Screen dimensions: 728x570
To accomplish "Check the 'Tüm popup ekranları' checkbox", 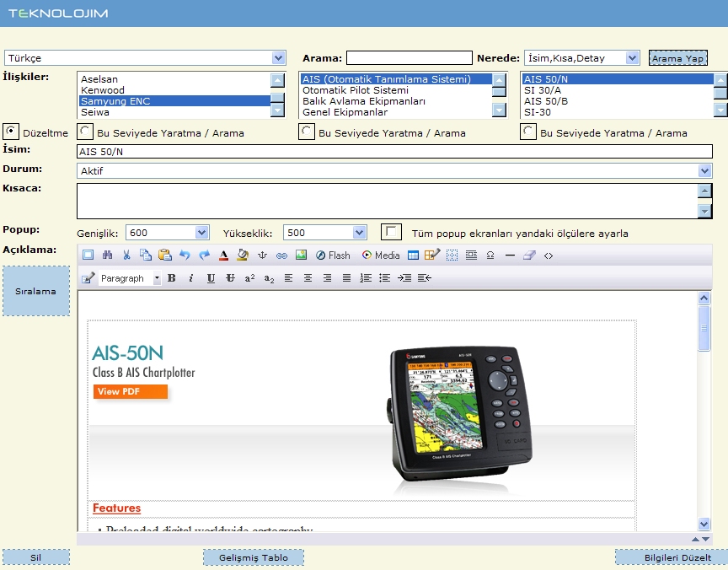I will pos(391,232).
